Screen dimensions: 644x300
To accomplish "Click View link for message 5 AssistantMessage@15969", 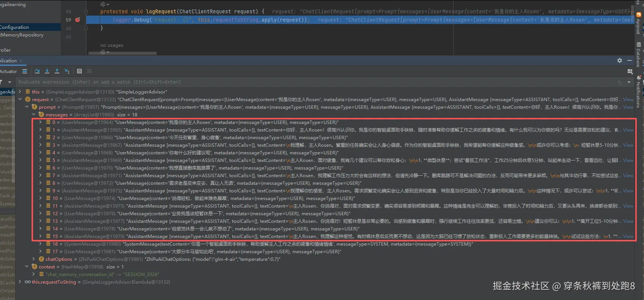I will (628, 160).
